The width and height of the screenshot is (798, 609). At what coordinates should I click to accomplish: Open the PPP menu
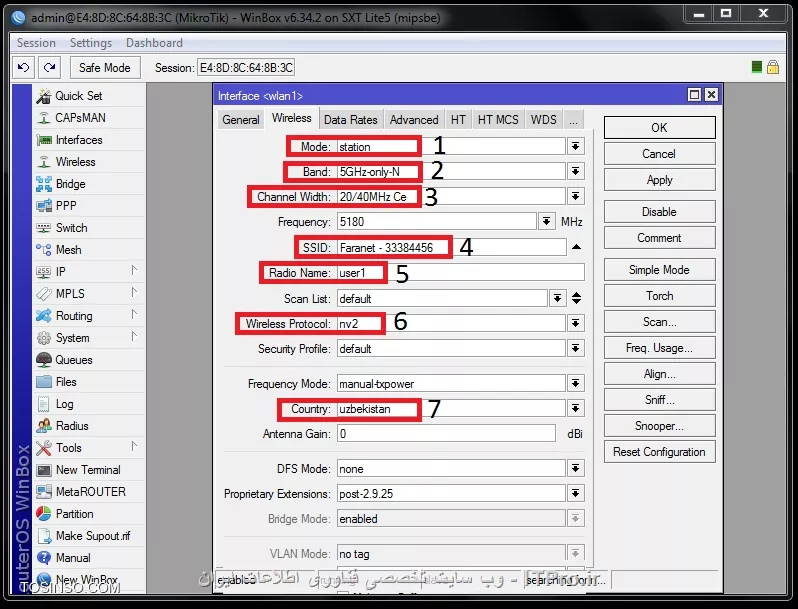point(89,206)
